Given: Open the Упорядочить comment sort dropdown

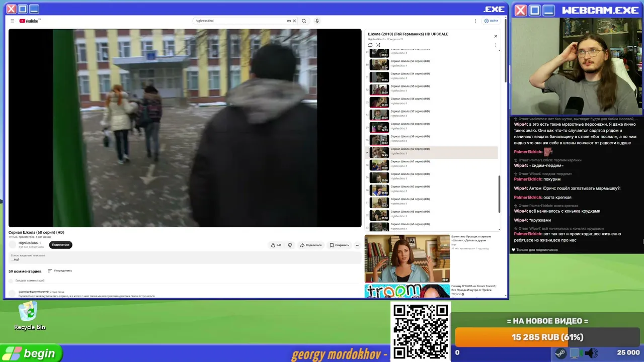Looking at the screenshot, I should (60, 271).
